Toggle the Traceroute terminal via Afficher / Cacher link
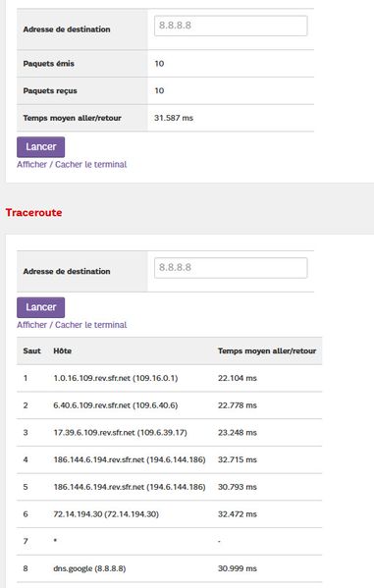 tap(72, 325)
